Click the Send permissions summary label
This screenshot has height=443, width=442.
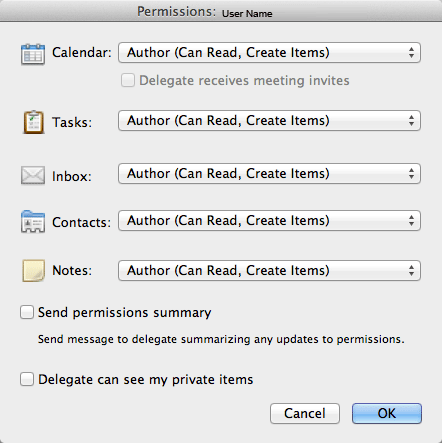[125, 313]
